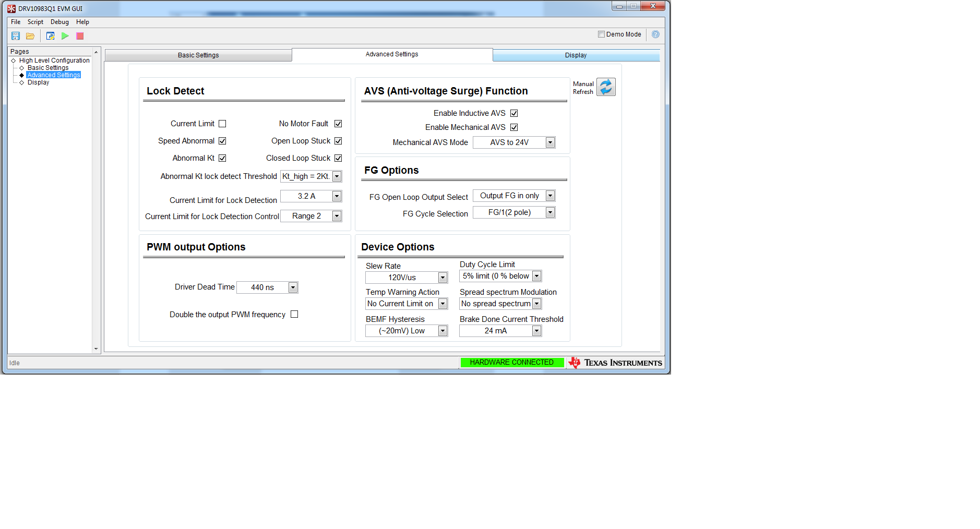
Task: Uncheck the Abnormal Kt checkbox
Action: 222,158
